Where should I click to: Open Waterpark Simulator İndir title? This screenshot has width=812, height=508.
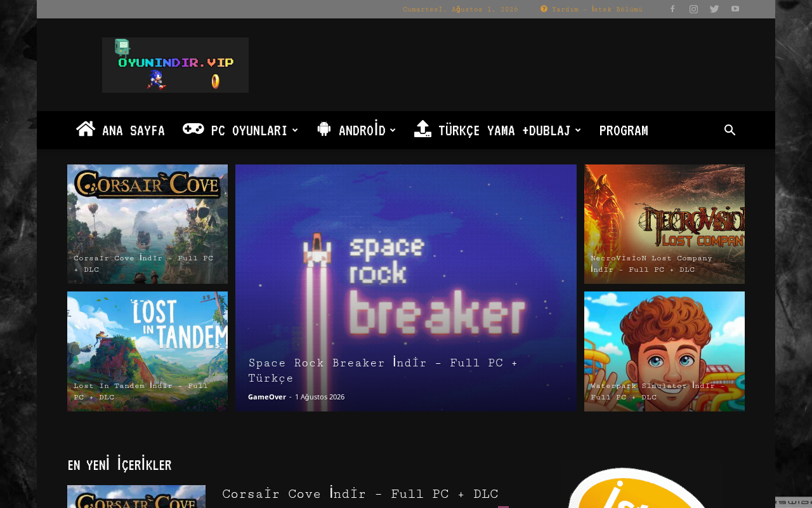657,391
